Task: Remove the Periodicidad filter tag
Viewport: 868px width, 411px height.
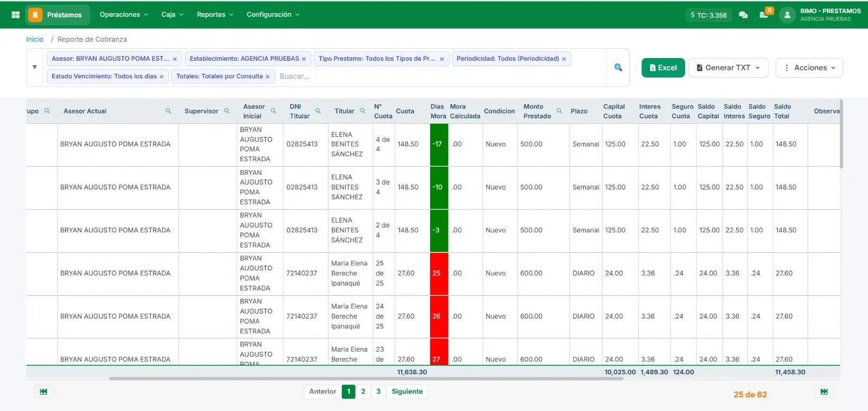Action: click(564, 59)
